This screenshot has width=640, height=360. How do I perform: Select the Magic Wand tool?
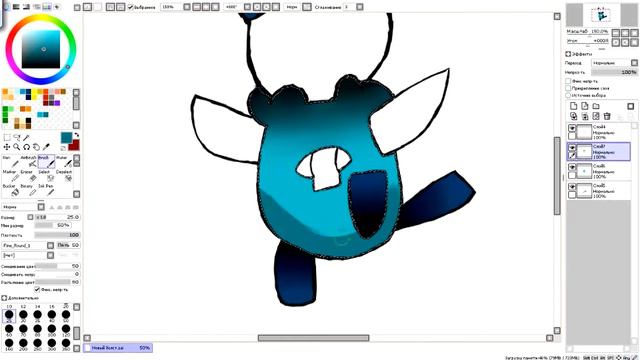point(27,138)
